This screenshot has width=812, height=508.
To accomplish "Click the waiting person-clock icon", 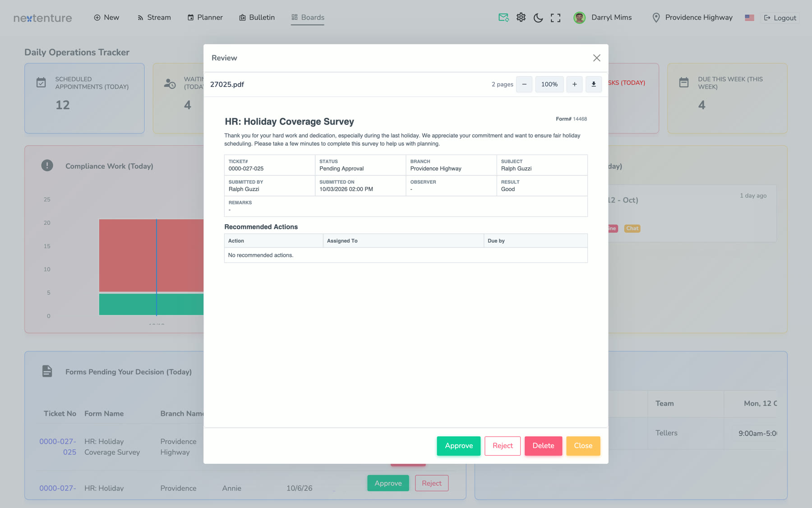I will 170,83.
